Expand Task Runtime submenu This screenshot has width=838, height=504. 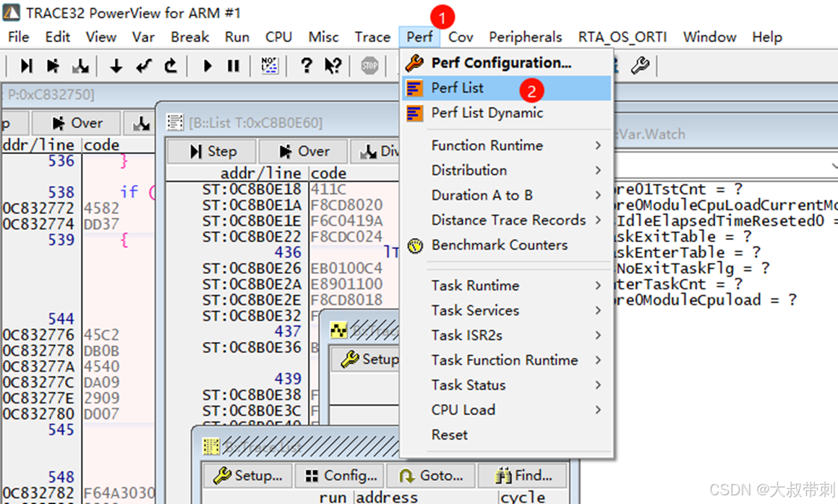[506, 286]
